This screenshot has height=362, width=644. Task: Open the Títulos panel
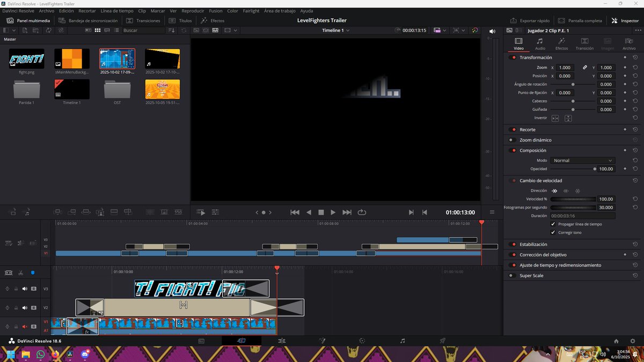[183, 20]
